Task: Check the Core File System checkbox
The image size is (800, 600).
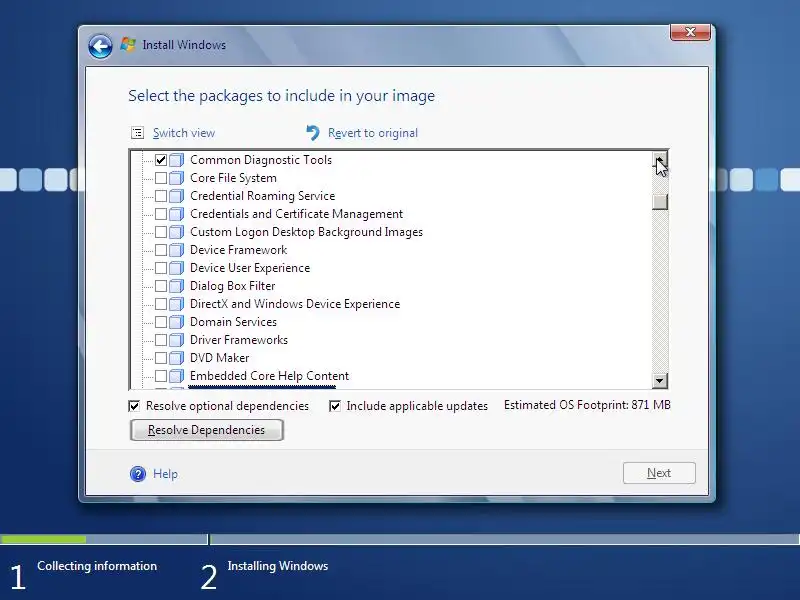Action: click(x=161, y=178)
